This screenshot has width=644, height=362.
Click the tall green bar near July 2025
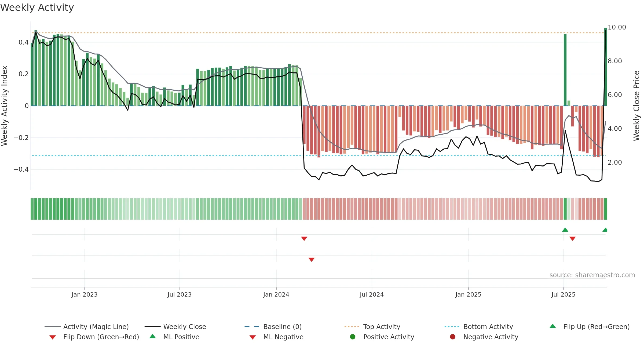click(x=565, y=70)
